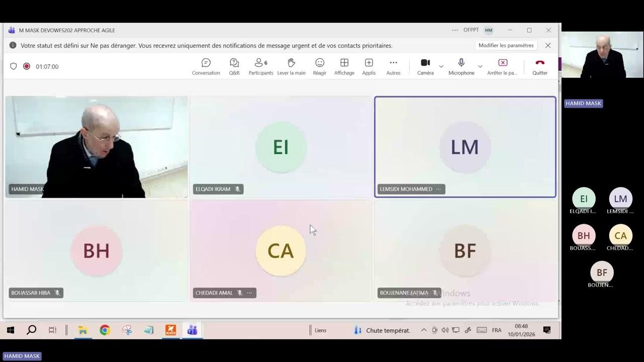Select the BF avatar of BOUJENANE FATIMA
This screenshot has width=644, height=362.
pos(465,250)
